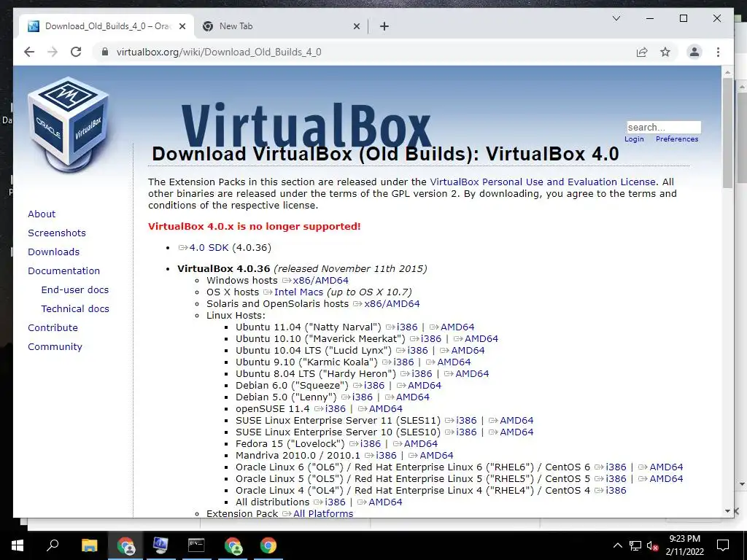Open Windows Start menu
This screenshot has width=747, height=560.
coord(18,545)
